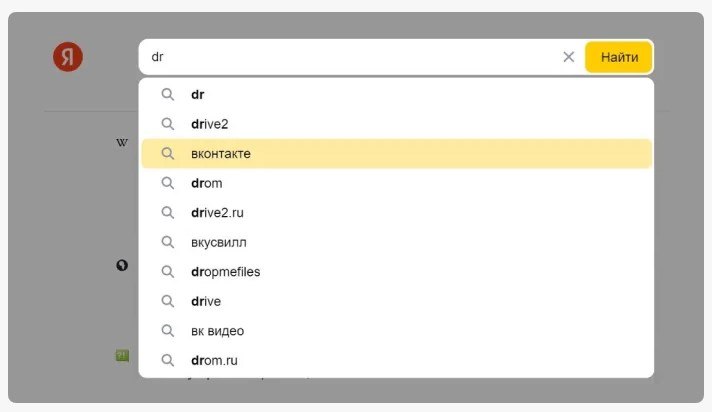Click the Wikipedia W favicon in results

point(122,143)
